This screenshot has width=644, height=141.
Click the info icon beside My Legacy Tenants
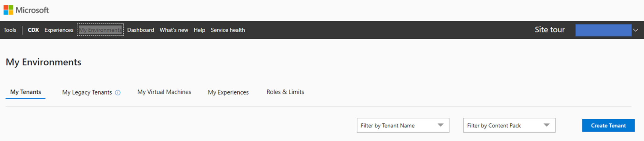118,93
